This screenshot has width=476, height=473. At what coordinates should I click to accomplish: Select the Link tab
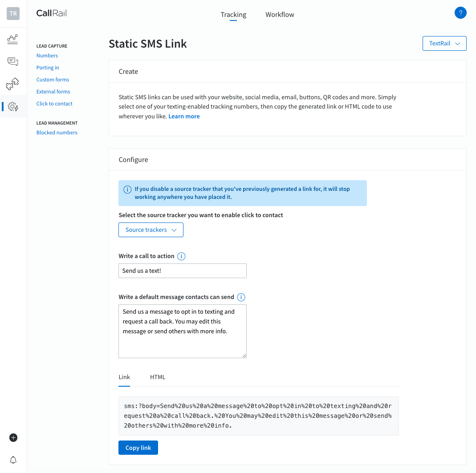(x=124, y=377)
